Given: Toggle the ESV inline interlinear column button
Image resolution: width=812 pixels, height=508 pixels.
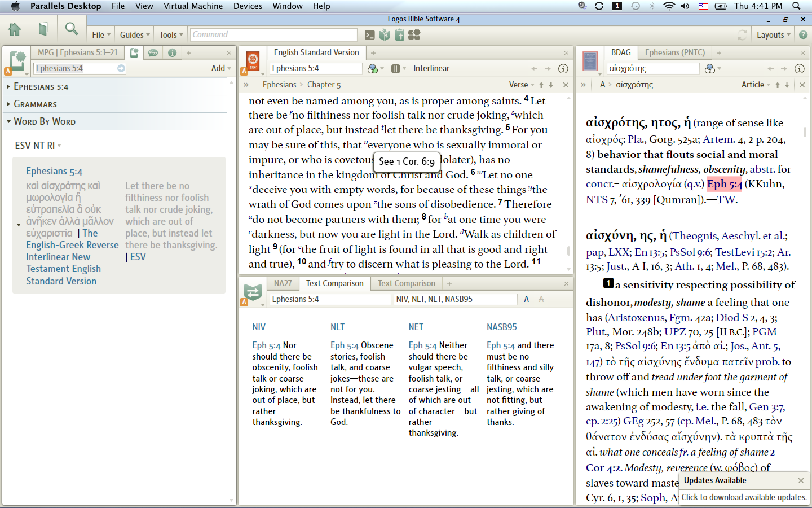Looking at the screenshot, I should click(396, 68).
